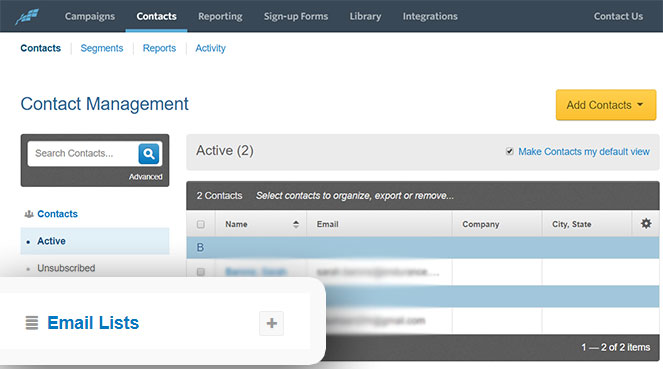Click Make Contacts my default view link

tap(584, 151)
